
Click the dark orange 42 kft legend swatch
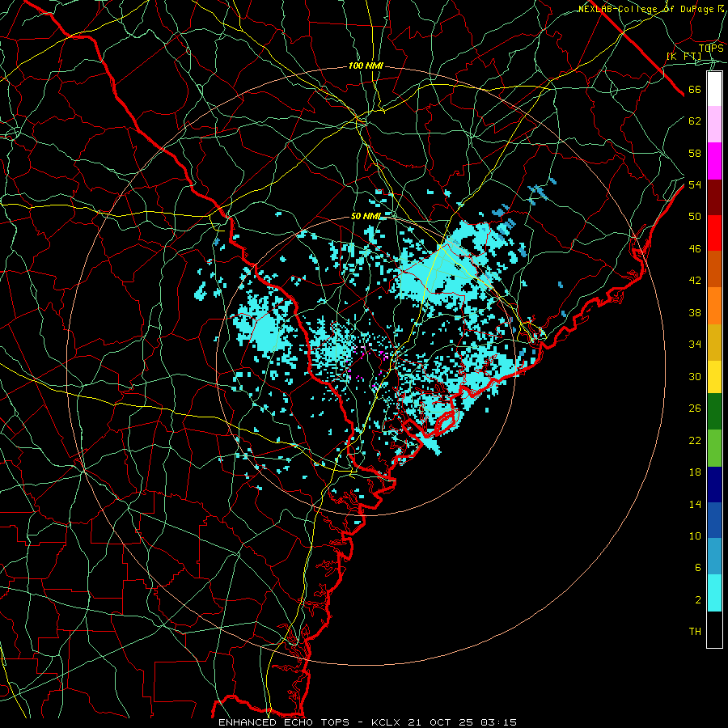click(714, 269)
